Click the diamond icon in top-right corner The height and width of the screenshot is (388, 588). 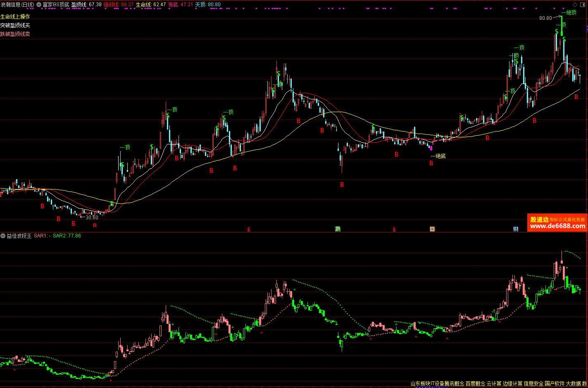pos(575,5)
